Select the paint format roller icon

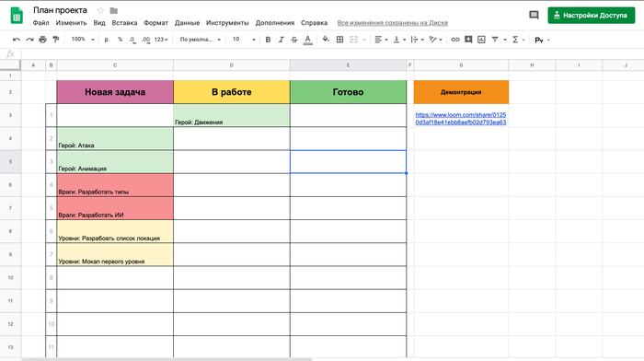[x=56, y=40]
